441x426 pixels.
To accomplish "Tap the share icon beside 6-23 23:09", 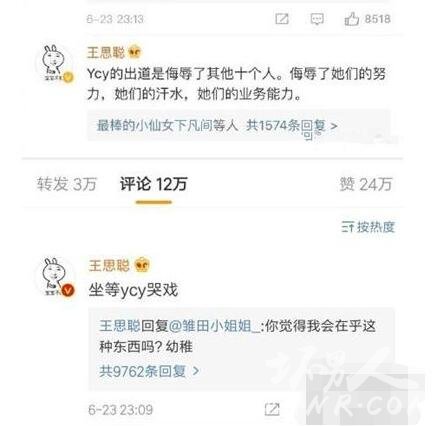I will click(272, 409).
